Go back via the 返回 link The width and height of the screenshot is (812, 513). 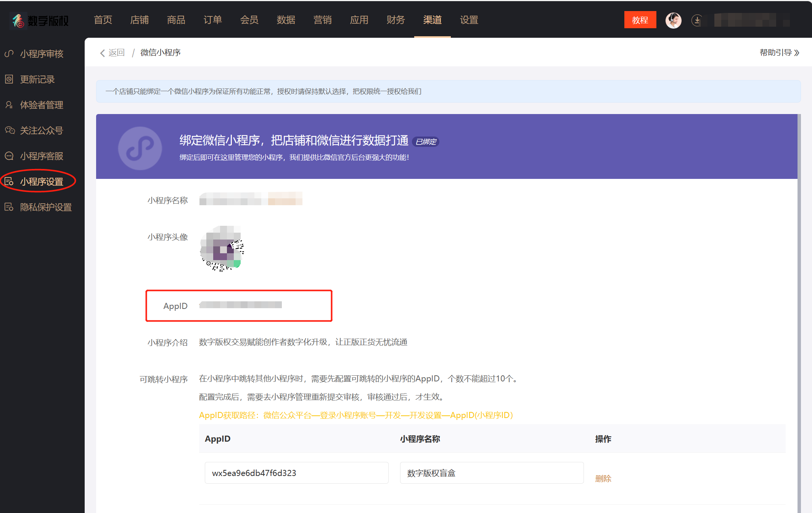click(x=117, y=53)
